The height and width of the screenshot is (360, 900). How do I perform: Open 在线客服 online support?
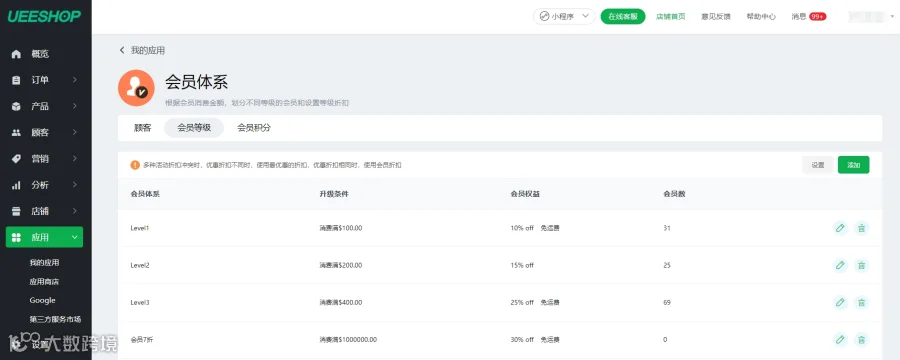point(623,17)
